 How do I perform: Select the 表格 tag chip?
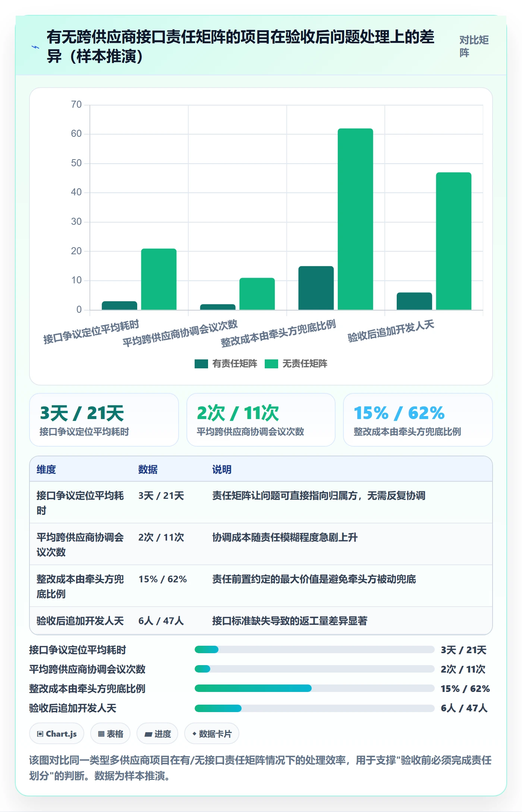(110, 734)
